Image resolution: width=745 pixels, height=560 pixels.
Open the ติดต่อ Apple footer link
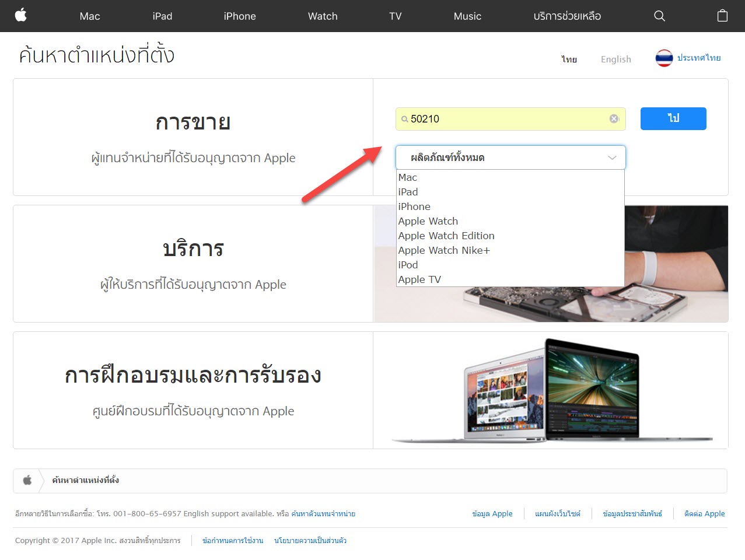(704, 514)
